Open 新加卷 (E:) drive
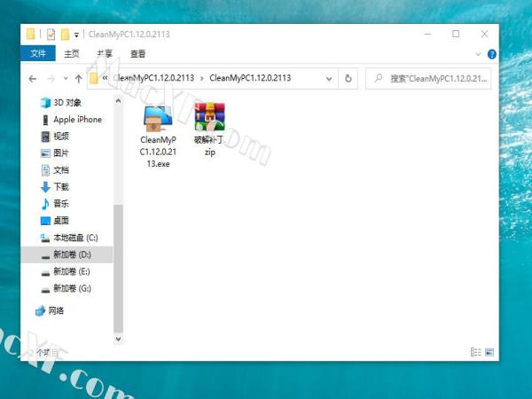 [66, 272]
